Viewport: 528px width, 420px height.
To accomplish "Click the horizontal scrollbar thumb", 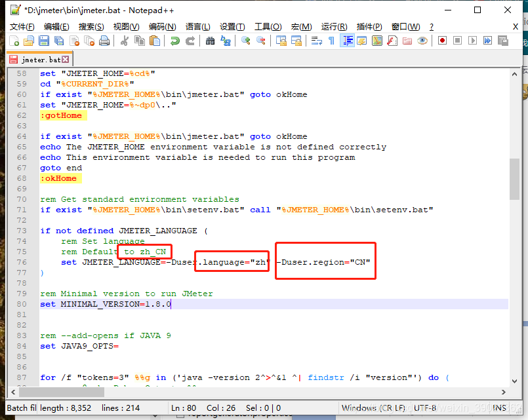I will click(x=62, y=392).
